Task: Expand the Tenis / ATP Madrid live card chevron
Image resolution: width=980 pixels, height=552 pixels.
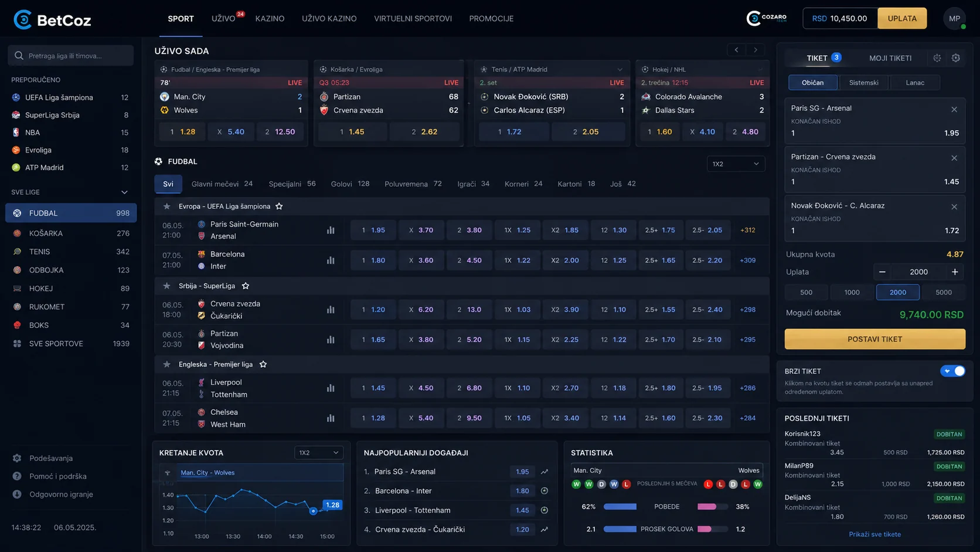Action: pyautogui.click(x=620, y=69)
